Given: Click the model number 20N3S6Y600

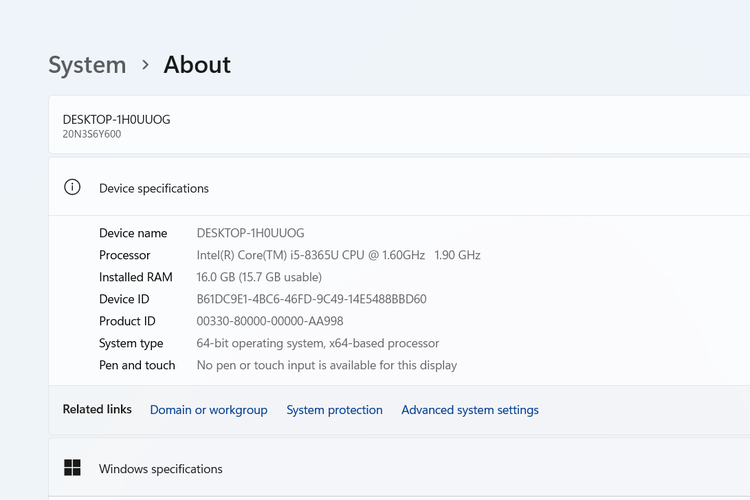Looking at the screenshot, I should (x=92, y=134).
